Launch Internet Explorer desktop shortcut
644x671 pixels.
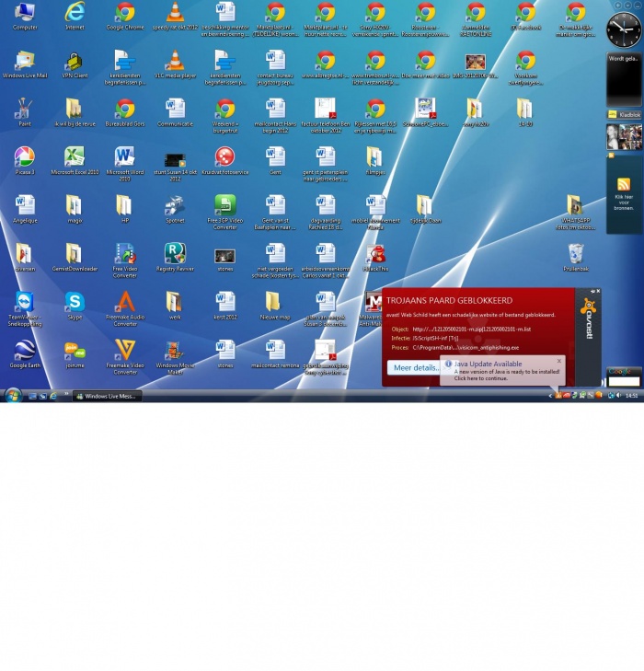75,17
